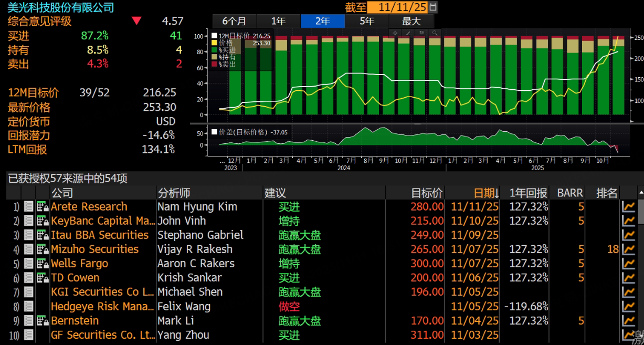Open the calendar picker beside 截至 date

coord(432,7)
